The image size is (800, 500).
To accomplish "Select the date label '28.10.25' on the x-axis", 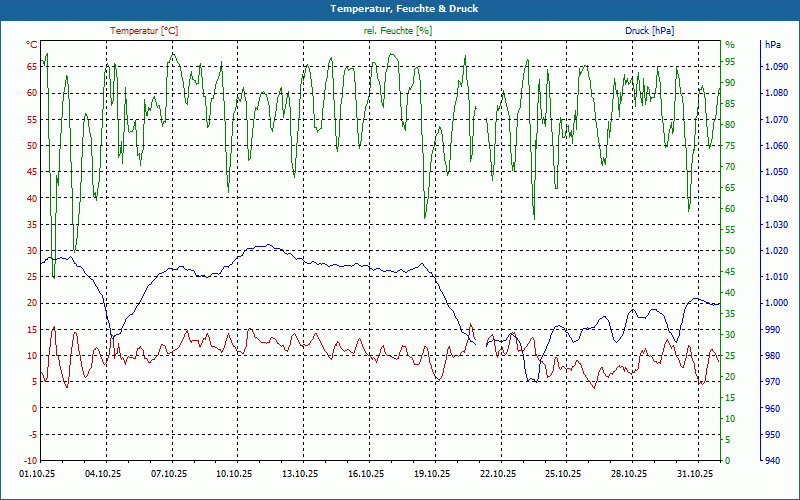I will [631, 473].
